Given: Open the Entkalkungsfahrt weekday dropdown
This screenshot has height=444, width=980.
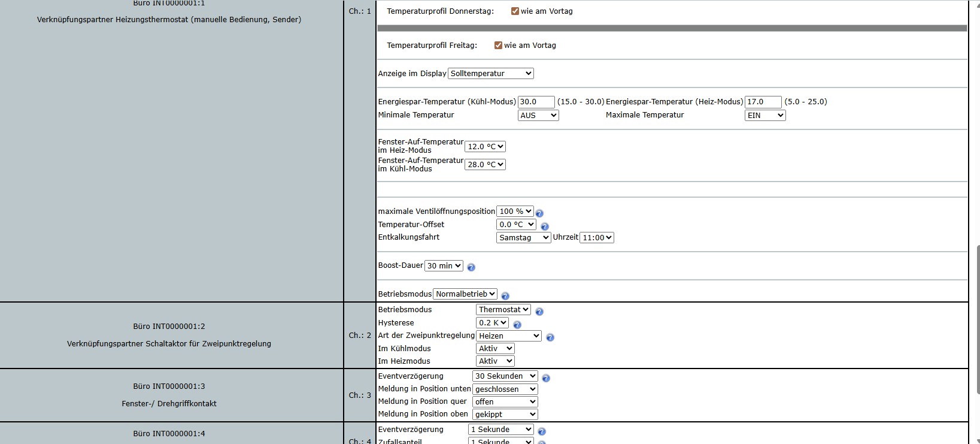Looking at the screenshot, I should (x=523, y=238).
